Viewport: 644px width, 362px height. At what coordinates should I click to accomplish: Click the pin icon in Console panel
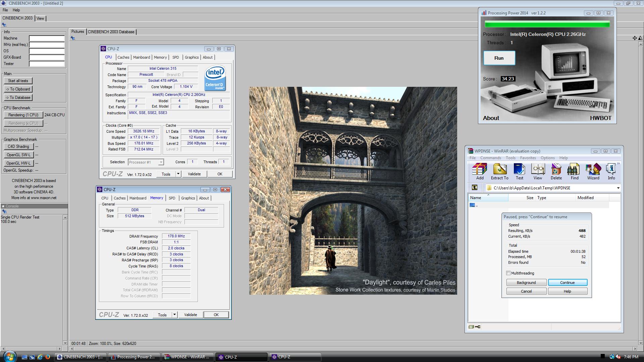[x=4, y=212]
